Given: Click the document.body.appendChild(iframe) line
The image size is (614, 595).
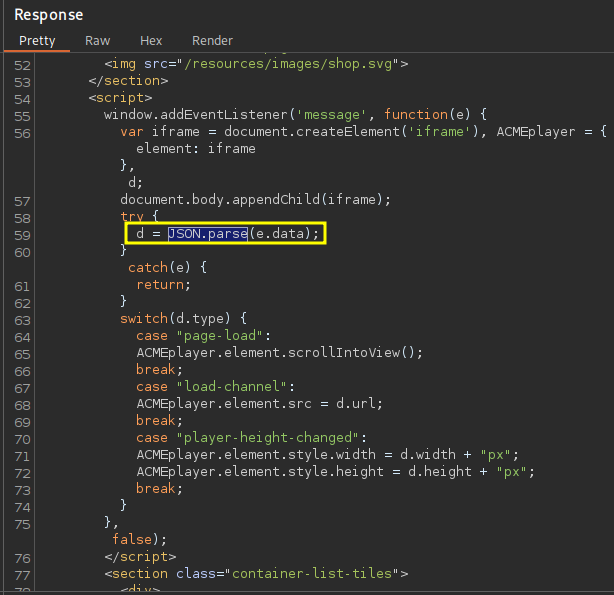Looking at the screenshot, I should pyautogui.click(x=255, y=200).
